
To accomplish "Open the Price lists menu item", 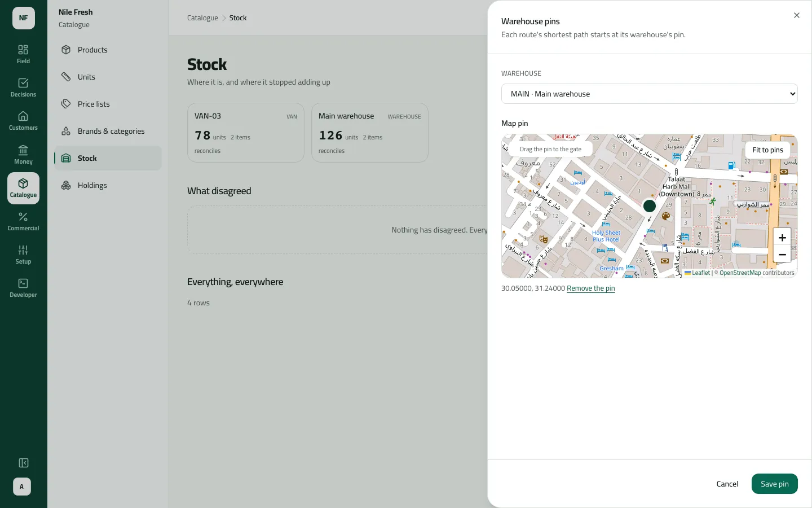I will point(108,104).
